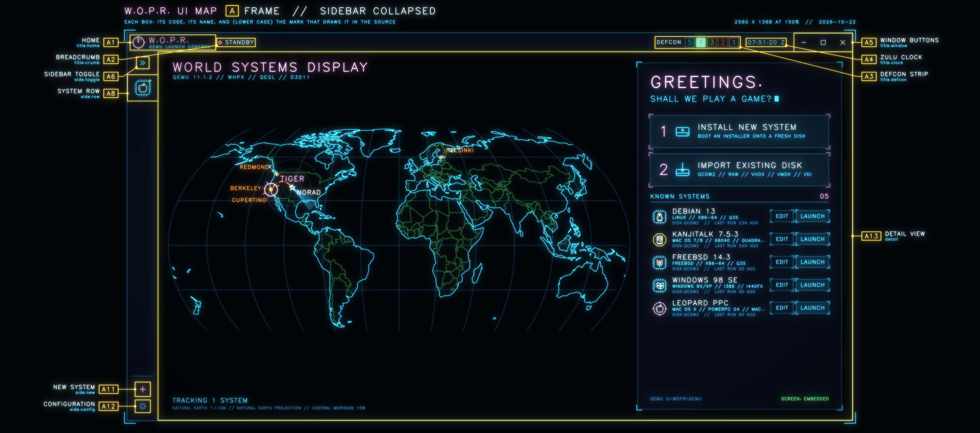Click the Debian 13 penguin icon

(x=660, y=217)
